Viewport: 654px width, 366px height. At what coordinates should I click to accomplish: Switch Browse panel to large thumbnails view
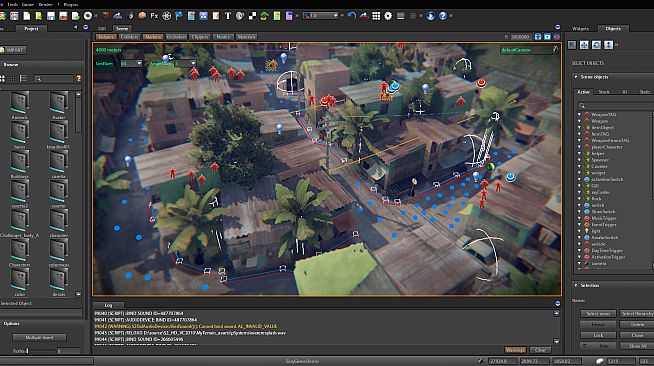click(3, 78)
